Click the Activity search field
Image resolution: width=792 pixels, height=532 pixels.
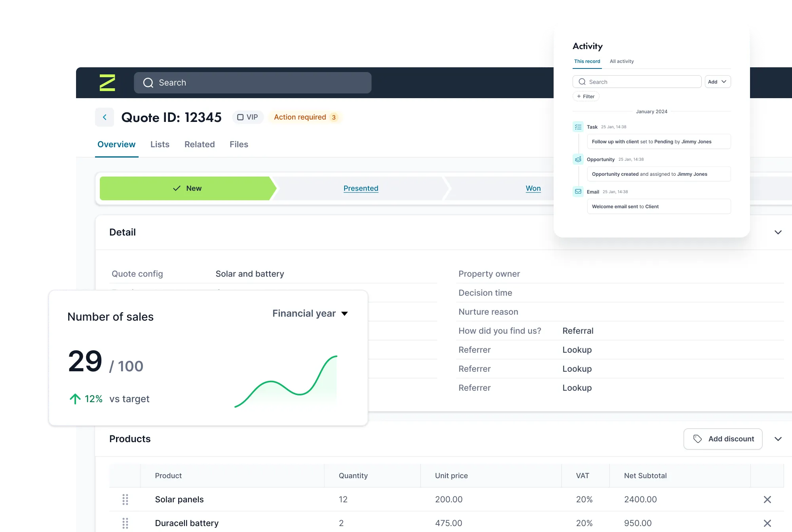tap(637, 82)
